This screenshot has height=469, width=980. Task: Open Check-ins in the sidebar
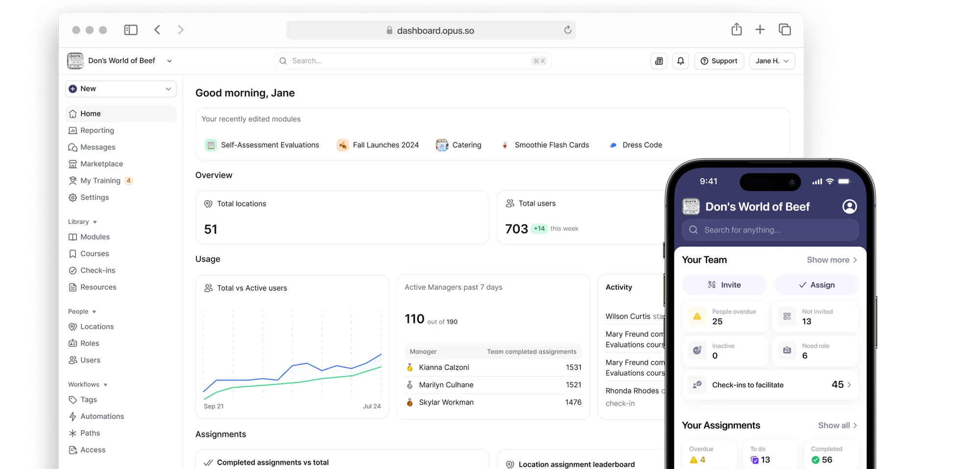121,270
